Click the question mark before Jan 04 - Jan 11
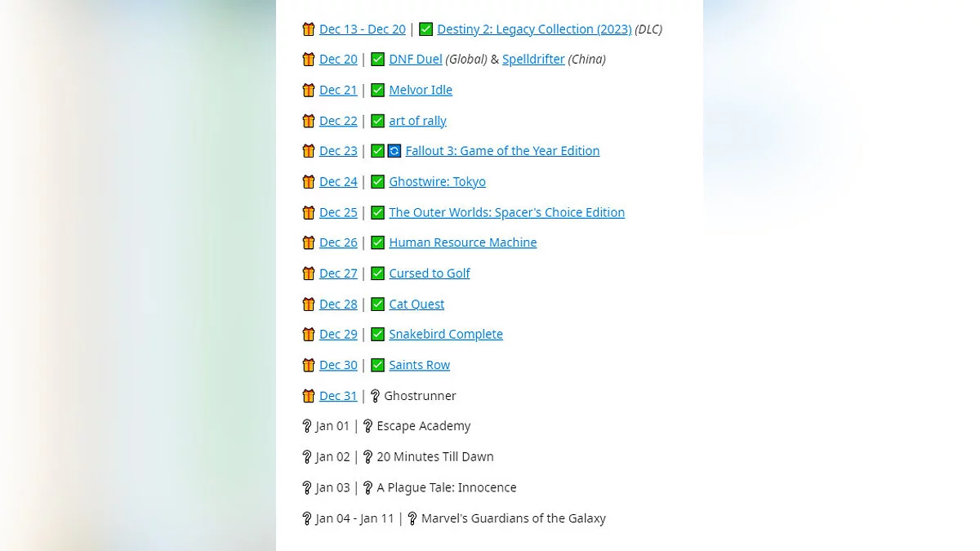This screenshot has height=551, width=980. point(307,518)
